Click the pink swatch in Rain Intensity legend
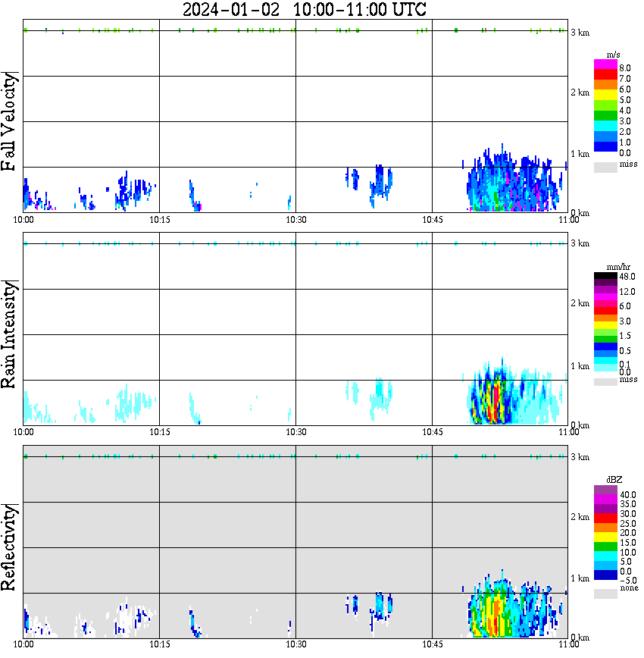644x658 pixels. coord(605,304)
